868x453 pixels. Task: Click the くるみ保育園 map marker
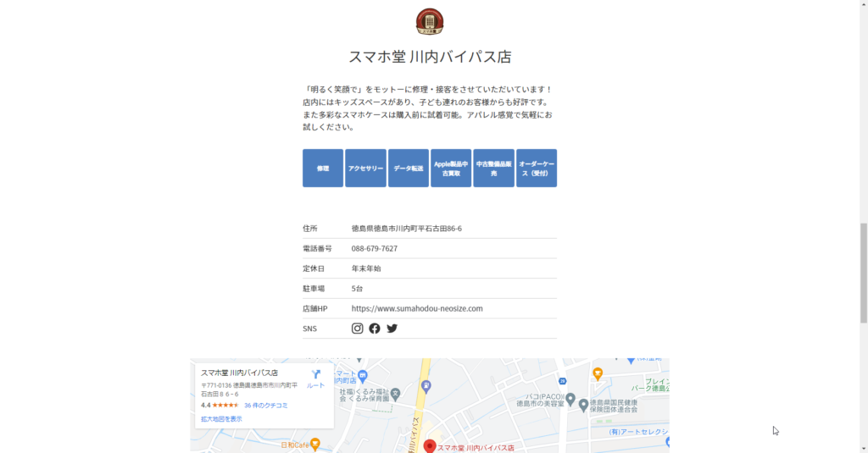point(395,394)
